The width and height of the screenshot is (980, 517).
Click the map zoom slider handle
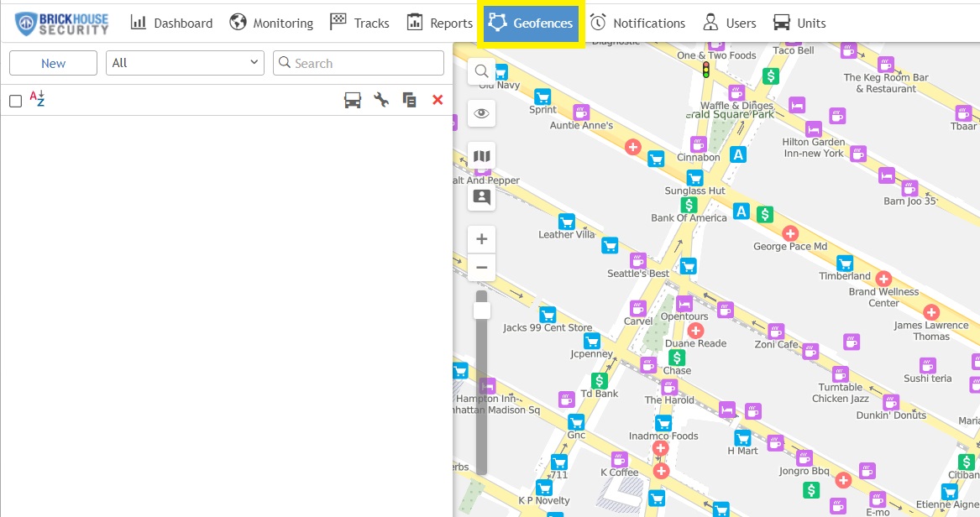pos(481,311)
